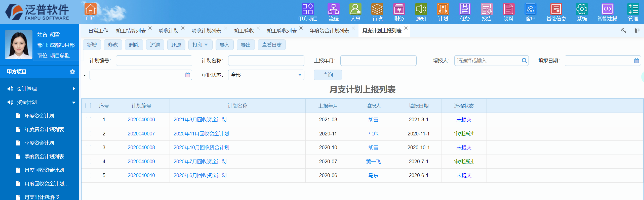The image size is (644, 200).
Task: Open the 人事 personnel module icon
Action: [x=355, y=10]
